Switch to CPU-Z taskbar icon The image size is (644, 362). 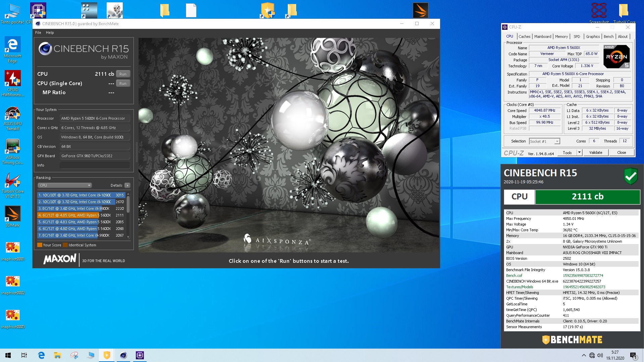tap(140, 355)
